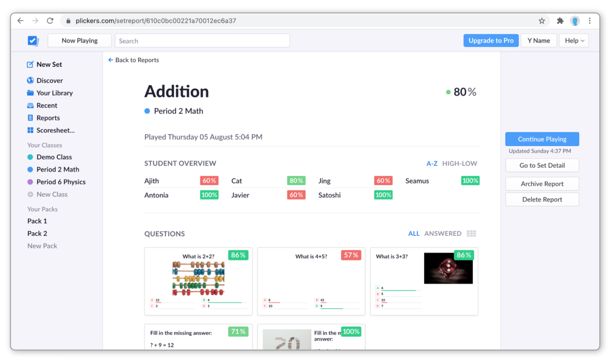Click the New Set pencil icon

[30, 65]
